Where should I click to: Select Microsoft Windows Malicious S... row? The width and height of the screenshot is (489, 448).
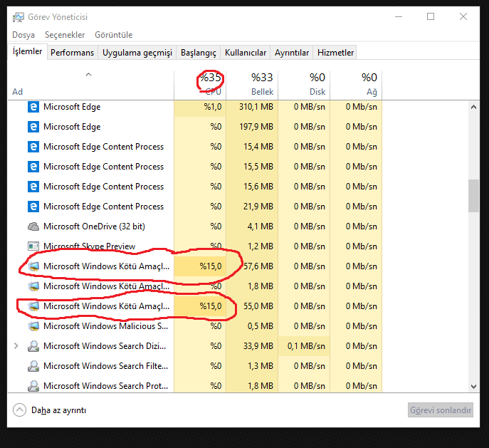[195, 326]
